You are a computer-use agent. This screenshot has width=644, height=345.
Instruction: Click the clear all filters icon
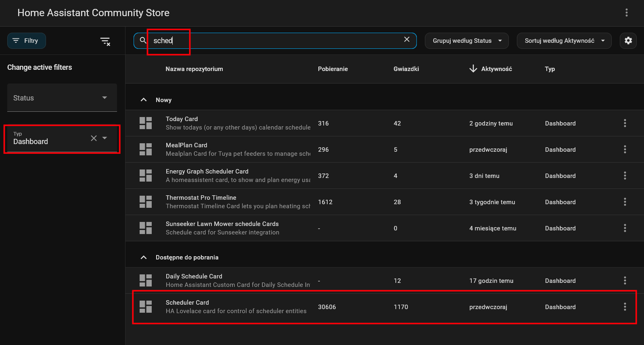[x=105, y=41]
